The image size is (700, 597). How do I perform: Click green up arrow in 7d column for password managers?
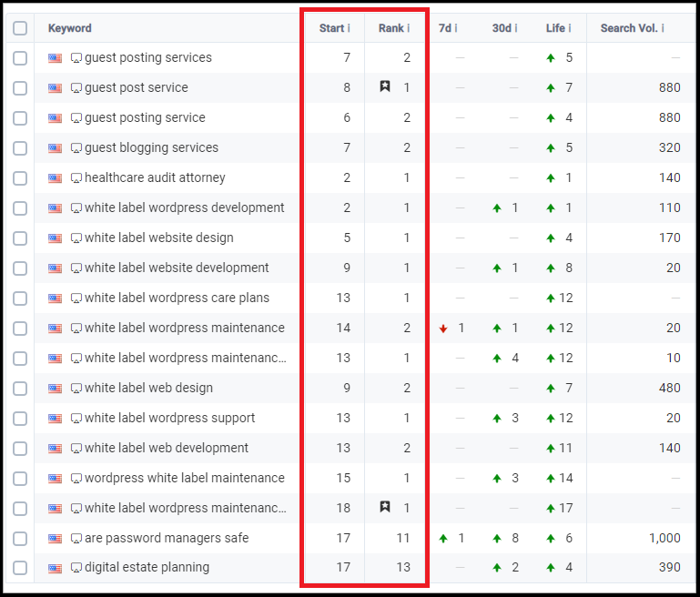(443, 538)
